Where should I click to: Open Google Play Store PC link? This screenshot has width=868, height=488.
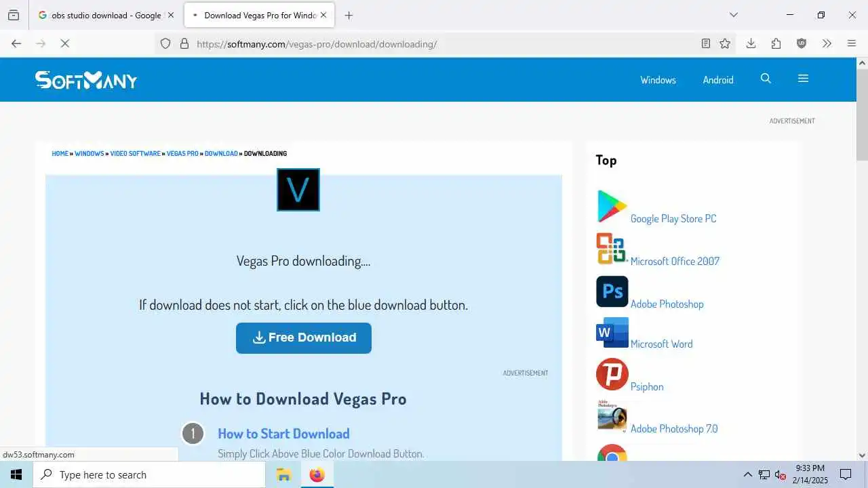[673, 219]
